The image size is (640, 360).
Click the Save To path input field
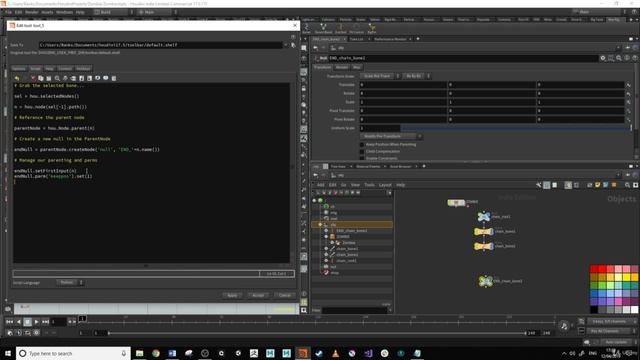click(160, 45)
